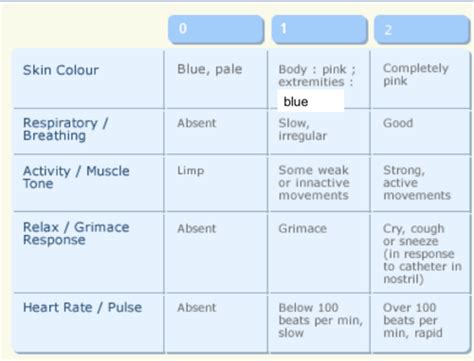Select 'Over 100 beats per min' cell
Viewport: 474px width, 361px height.
(x=413, y=320)
